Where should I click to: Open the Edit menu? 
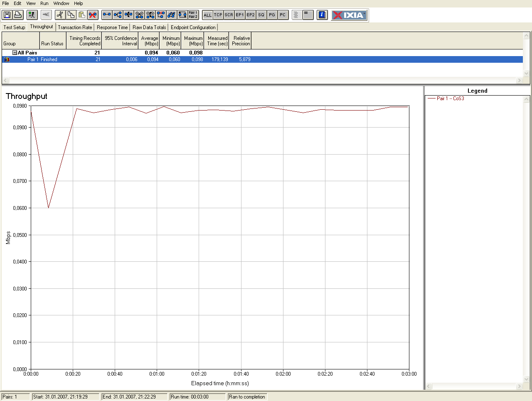pyautogui.click(x=17, y=3)
